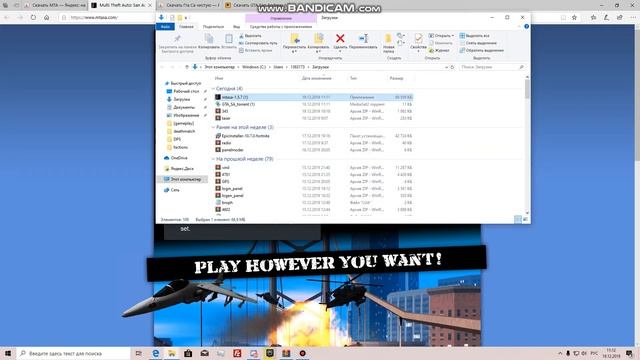This screenshot has width=640, height=360.
Task: Click 'Этот компьютер' in the address breadcrumb
Action: tap(220, 67)
